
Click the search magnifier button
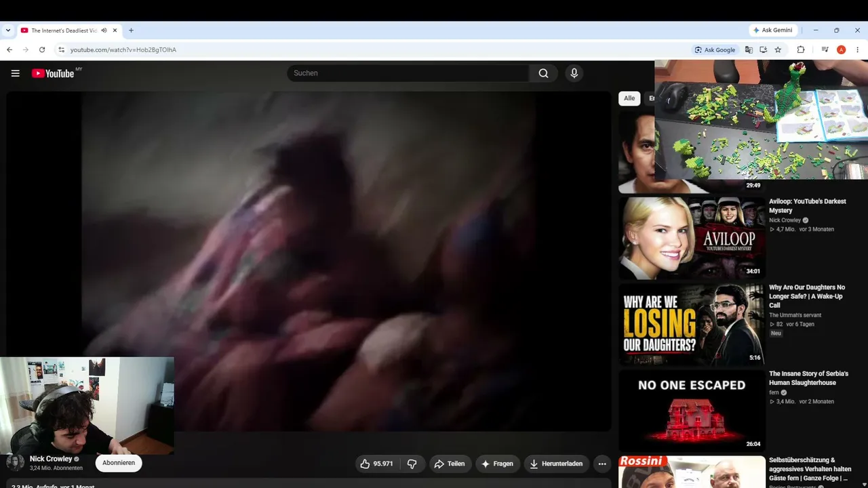tap(543, 73)
